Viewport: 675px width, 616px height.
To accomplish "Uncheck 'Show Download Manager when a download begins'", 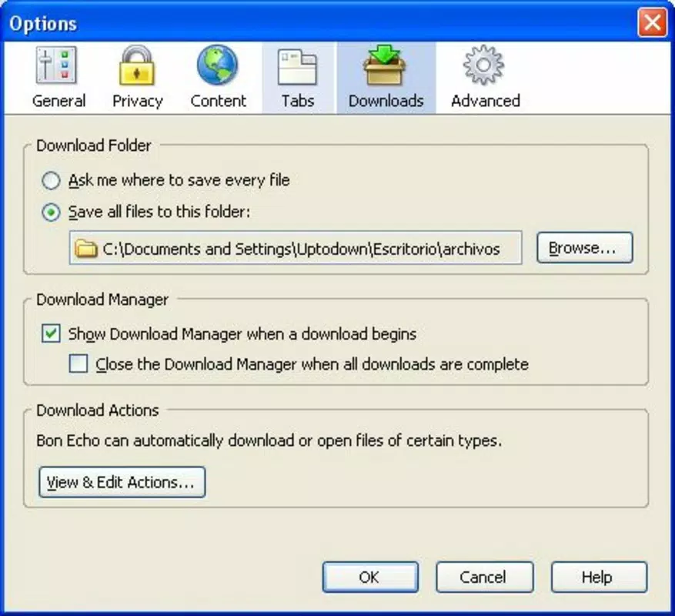I will click(51, 334).
